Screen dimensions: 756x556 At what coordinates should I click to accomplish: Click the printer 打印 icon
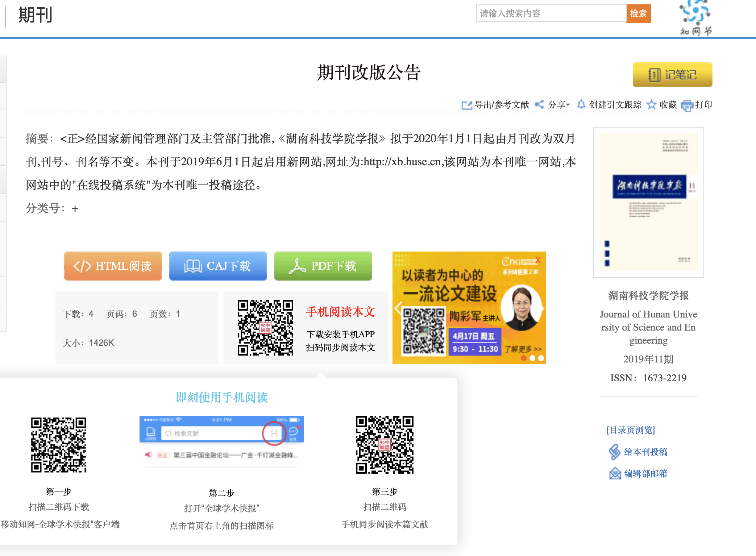(686, 105)
